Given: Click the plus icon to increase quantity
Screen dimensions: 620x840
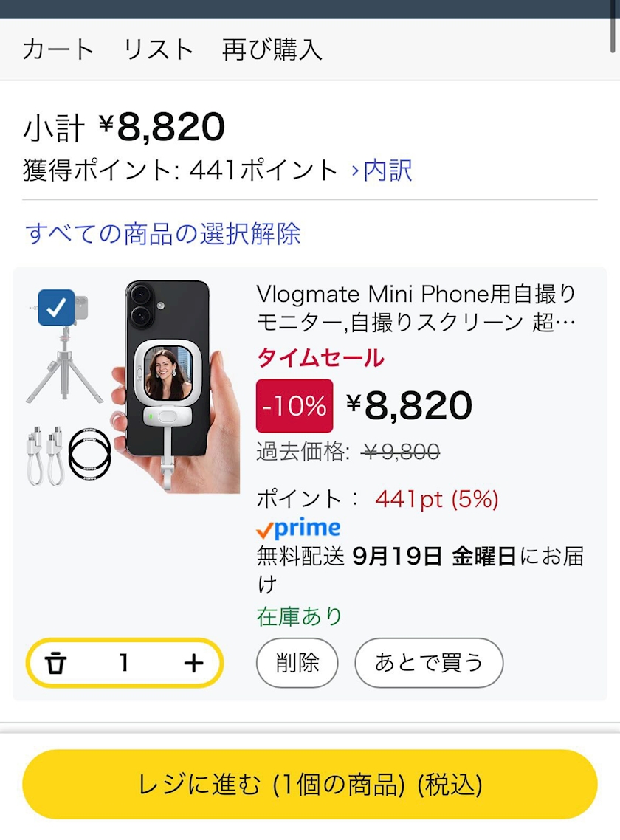Looking at the screenshot, I should tap(193, 663).
